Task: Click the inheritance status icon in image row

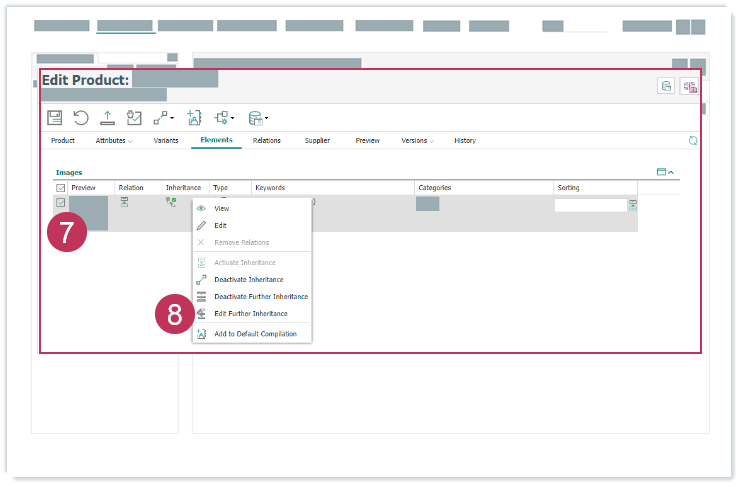Action: click(171, 203)
